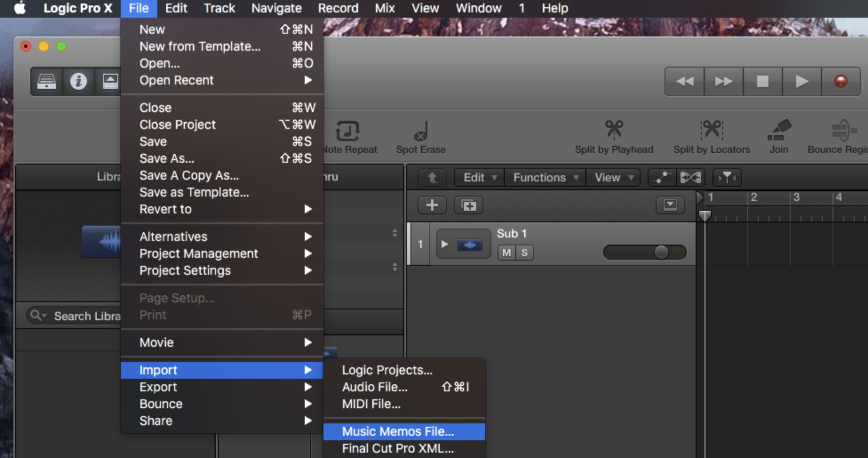This screenshot has height=458, width=868.
Task: Open the Functions dropdown menu
Action: (x=545, y=177)
